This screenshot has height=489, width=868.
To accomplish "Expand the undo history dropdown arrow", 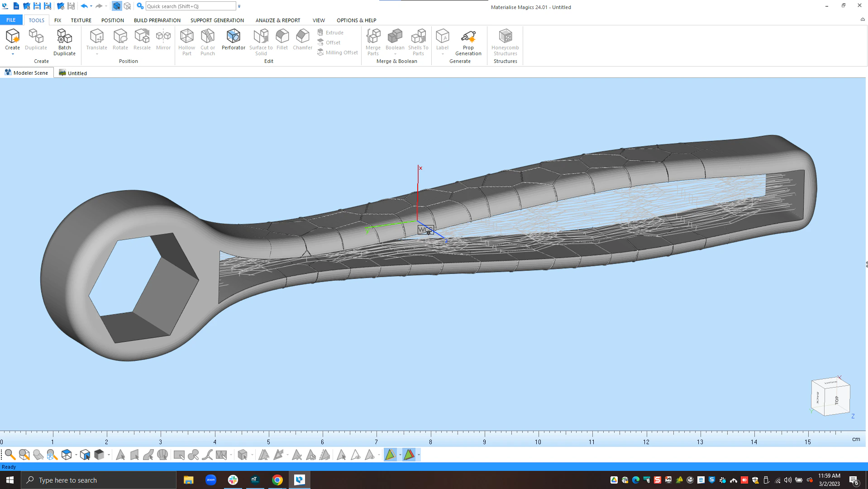I will tap(91, 6).
